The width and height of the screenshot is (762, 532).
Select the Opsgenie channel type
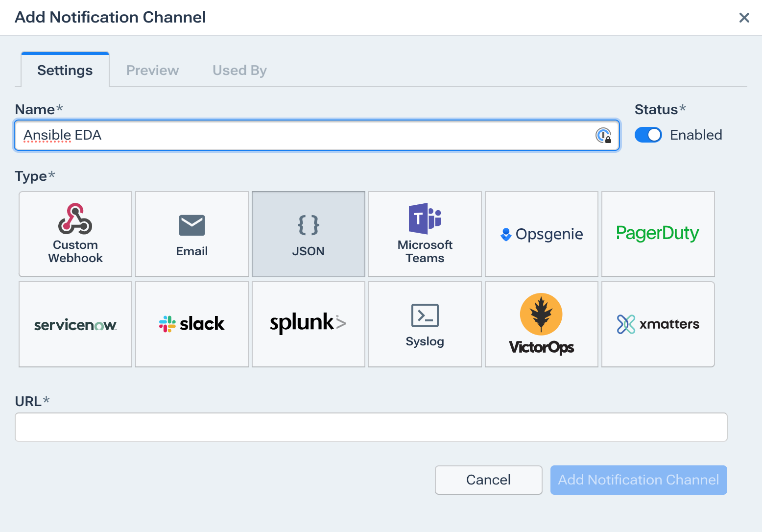click(542, 234)
